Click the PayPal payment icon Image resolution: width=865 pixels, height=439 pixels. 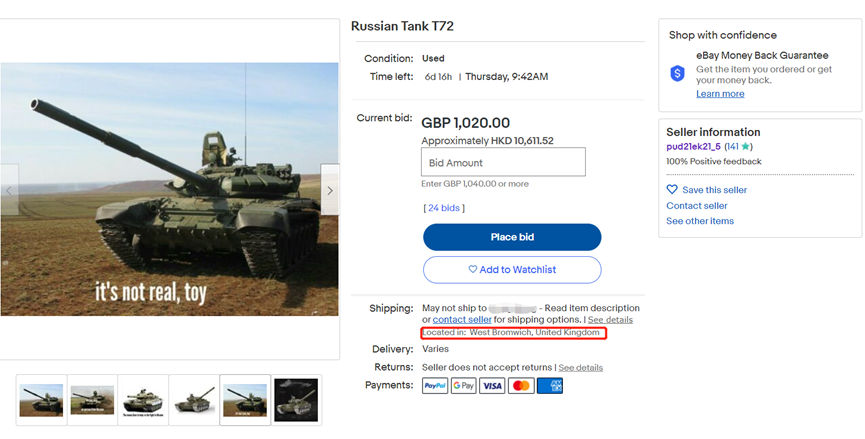434,385
